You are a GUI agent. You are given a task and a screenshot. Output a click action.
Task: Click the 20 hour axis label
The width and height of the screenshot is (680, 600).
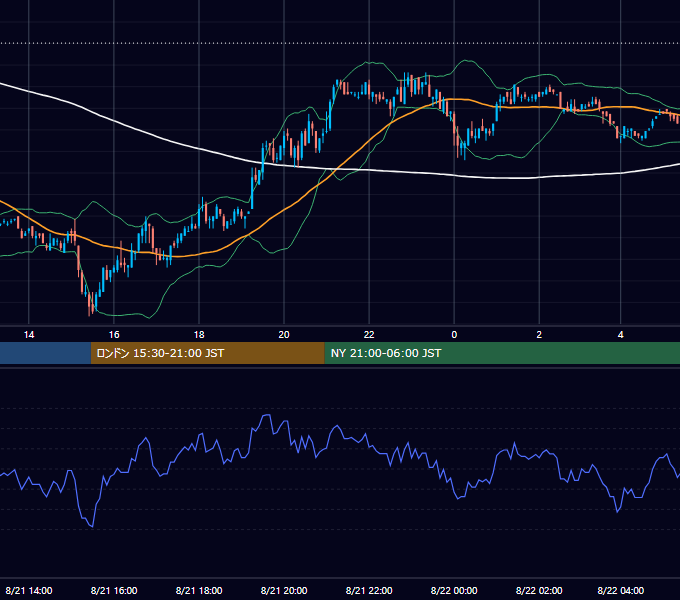[284, 335]
